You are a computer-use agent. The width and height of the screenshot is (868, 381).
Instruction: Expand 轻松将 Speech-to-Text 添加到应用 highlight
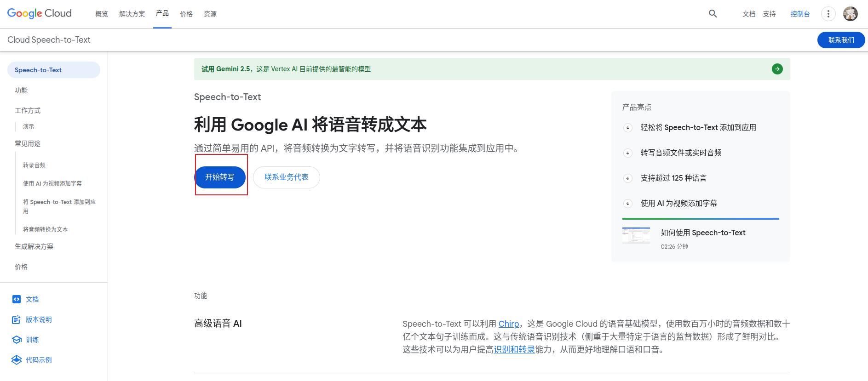click(x=628, y=128)
